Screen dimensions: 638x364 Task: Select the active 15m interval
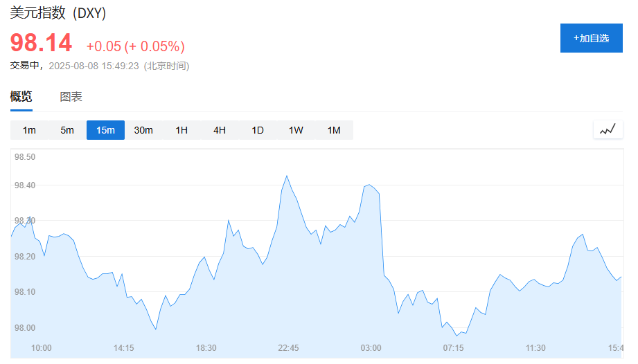pyautogui.click(x=105, y=130)
